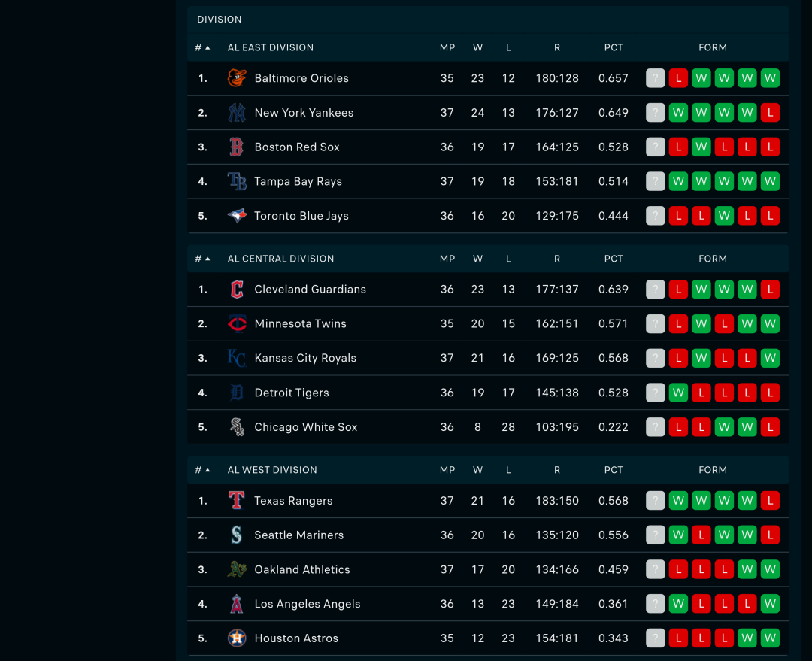Click the Los Angeles Angels logo
Image resolution: width=812 pixels, height=661 pixels.
click(x=237, y=604)
